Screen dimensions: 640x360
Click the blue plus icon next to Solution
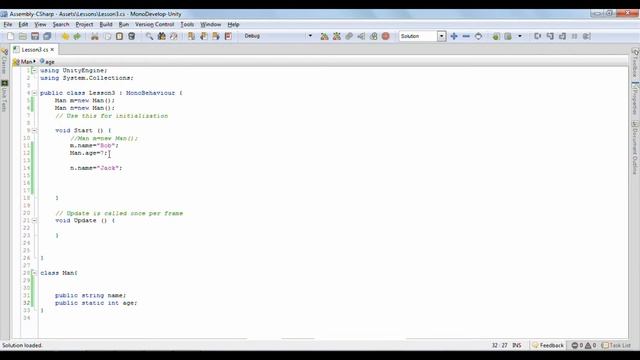pos(454,36)
